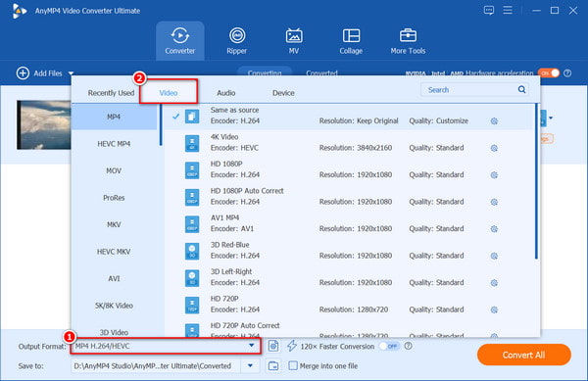This screenshot has height=381, width=588.
Task: Open settings gear for 4K Video profile
Action: tap(494, 148)
